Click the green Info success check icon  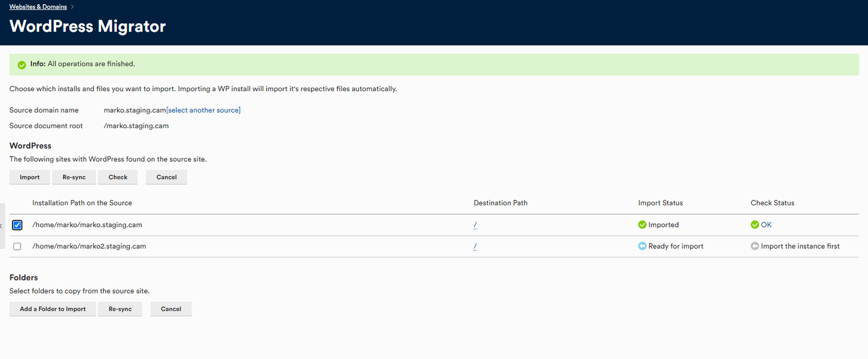point(22,65)
